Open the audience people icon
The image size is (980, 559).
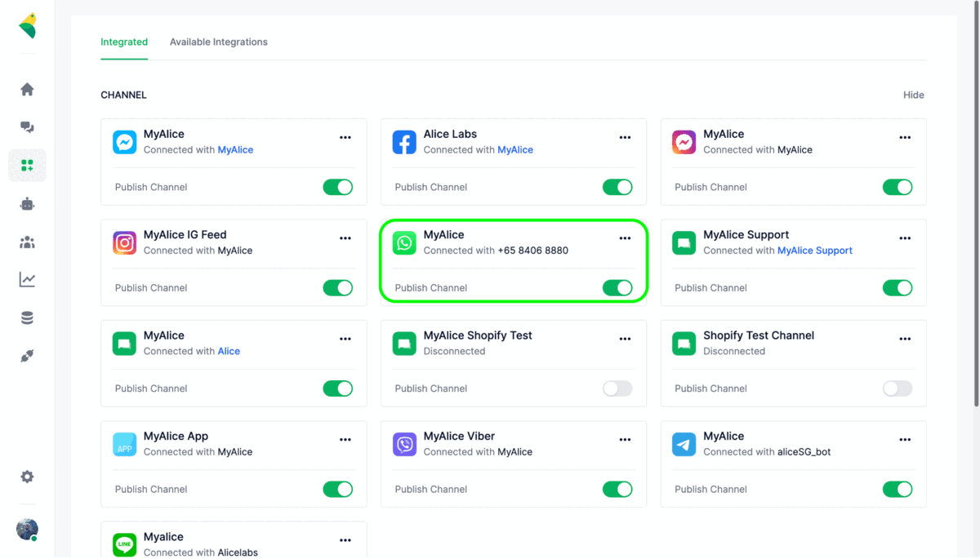(x=27, y=242)
